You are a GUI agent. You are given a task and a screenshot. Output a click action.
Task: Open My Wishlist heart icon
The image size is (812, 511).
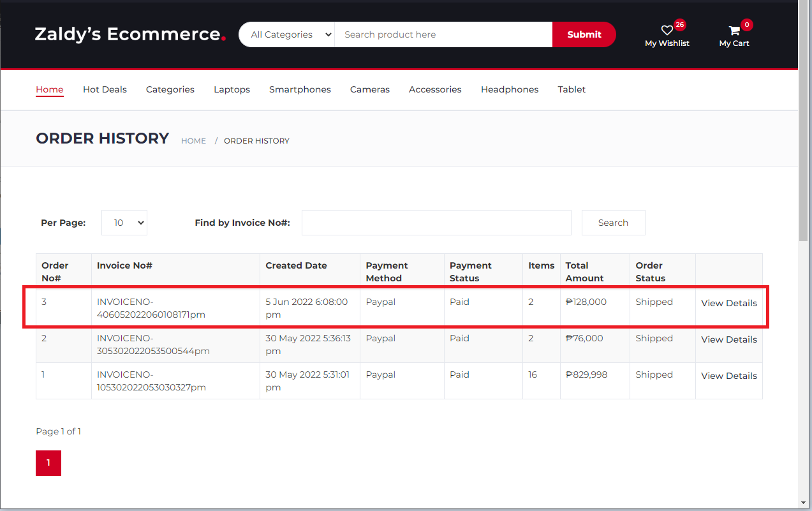(667, 31)
